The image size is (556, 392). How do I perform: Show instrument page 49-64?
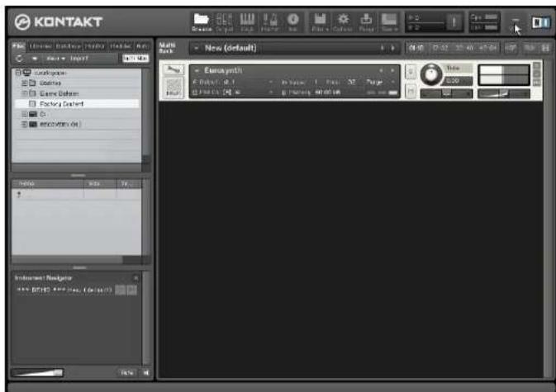pos(488,47)
